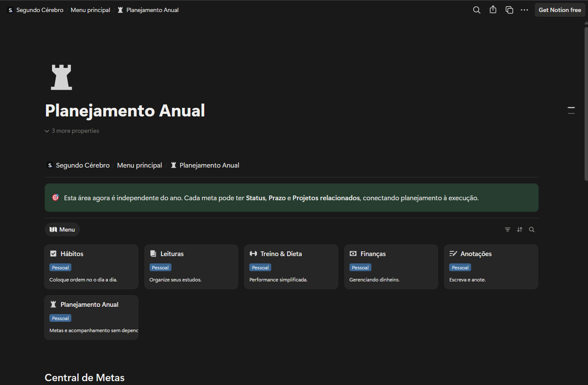Click the text 'Gerenciando dinheiro.'
The width and height of the screenshot is (588, 385).
click(x=374, y=280)
